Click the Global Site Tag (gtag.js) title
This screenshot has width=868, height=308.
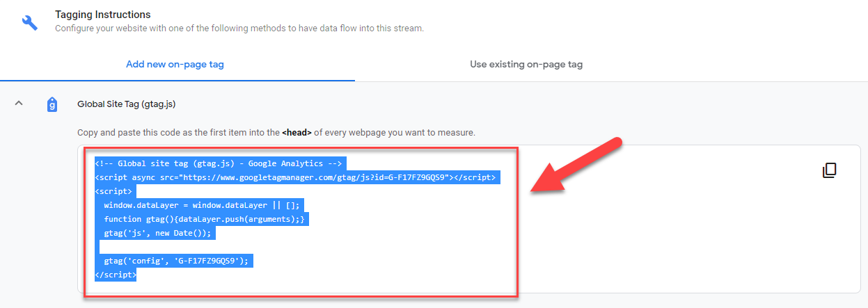[x=126, y=104]
